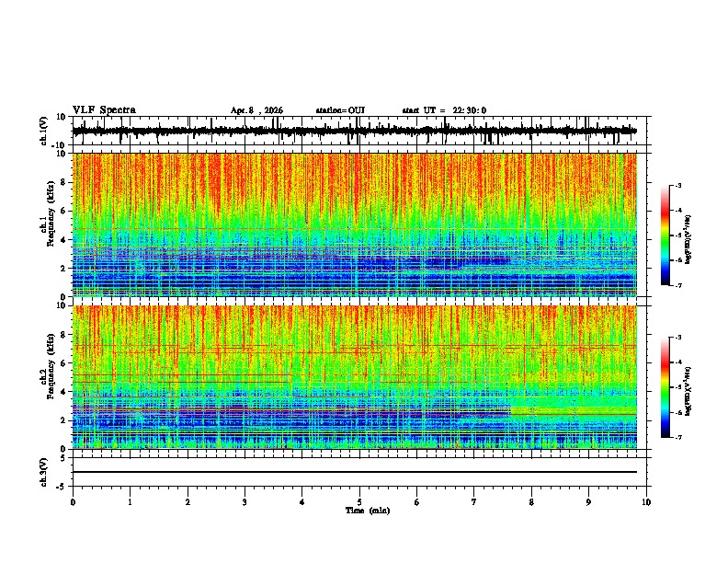Click the log(PSD) label beside ch.2 color bar
The image size is (728, 563).
pos(688,391)
